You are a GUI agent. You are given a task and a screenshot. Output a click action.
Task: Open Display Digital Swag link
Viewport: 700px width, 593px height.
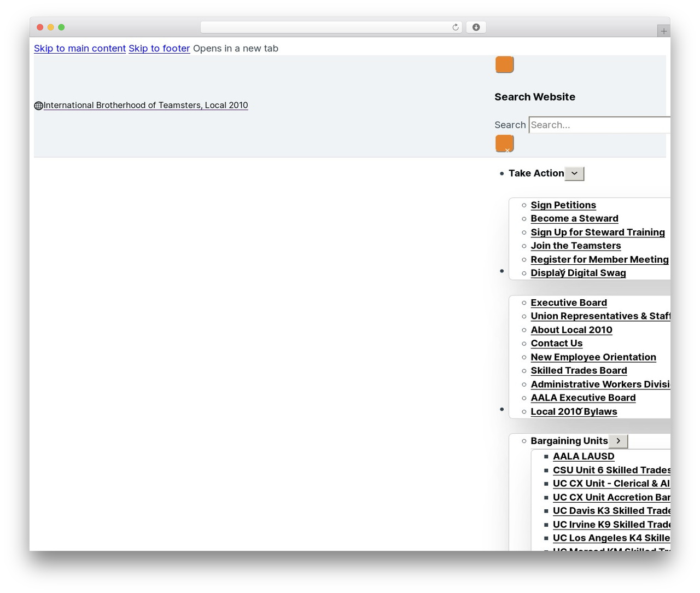578,273
